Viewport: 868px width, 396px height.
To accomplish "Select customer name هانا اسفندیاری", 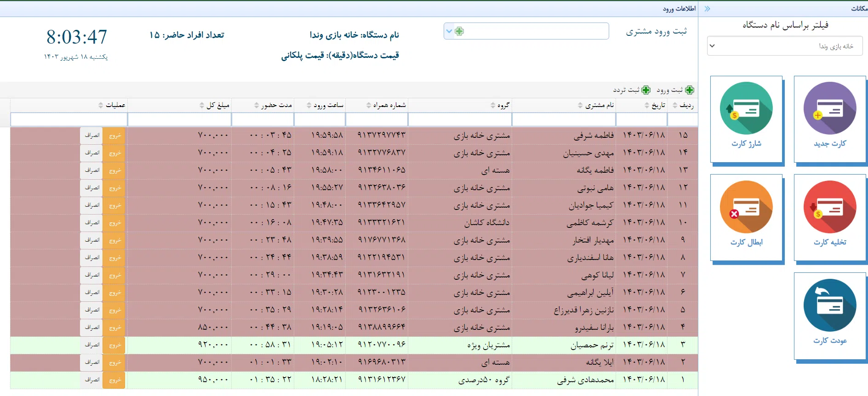I will click(590, 258).
